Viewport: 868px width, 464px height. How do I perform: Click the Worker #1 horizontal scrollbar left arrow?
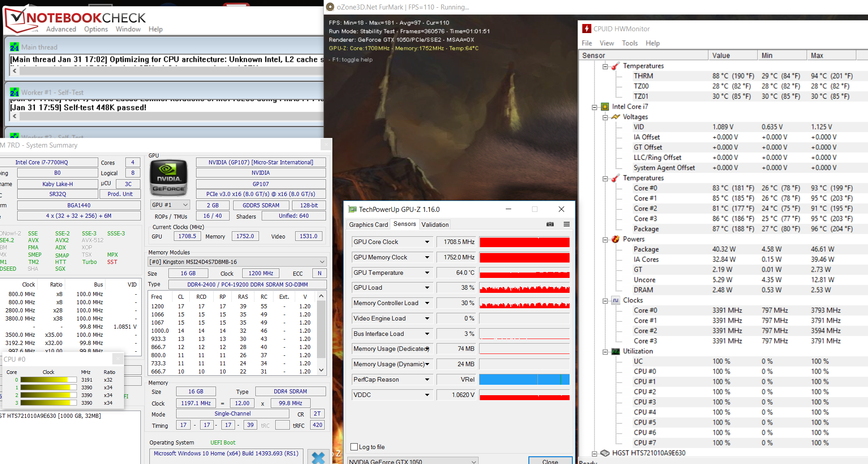(15, 116)
